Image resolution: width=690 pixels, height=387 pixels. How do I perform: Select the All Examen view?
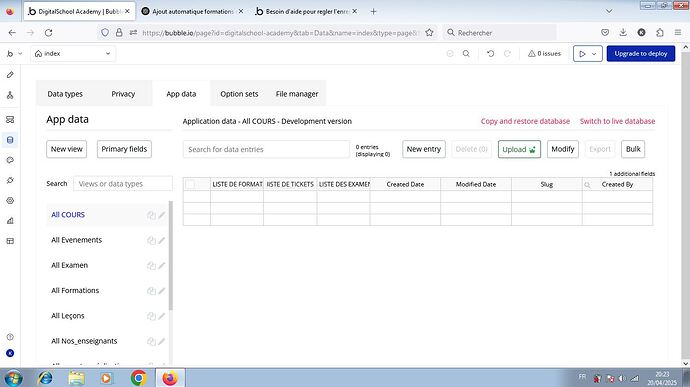coord(70,265)
